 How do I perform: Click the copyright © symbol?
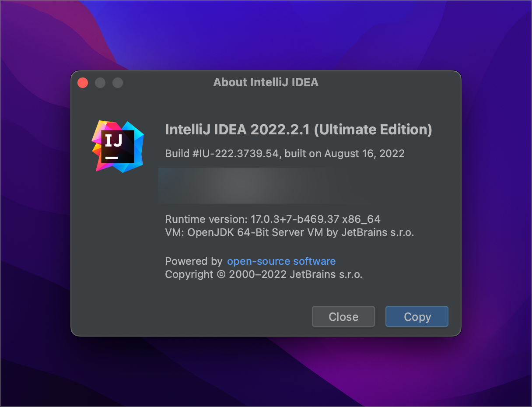[222, 274]
